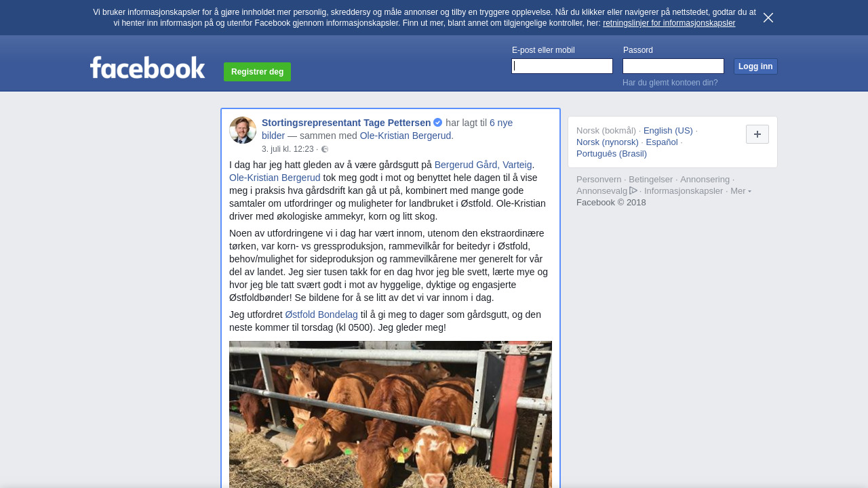868x488 pixels.
Task: Expand the Mer footer dropdown
Action: point(741,191)
